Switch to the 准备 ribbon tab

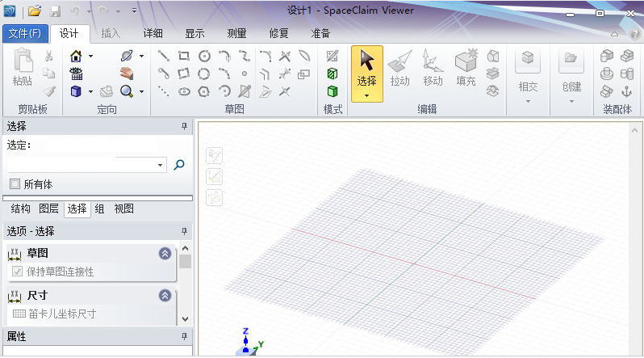(x=320, y=33)
